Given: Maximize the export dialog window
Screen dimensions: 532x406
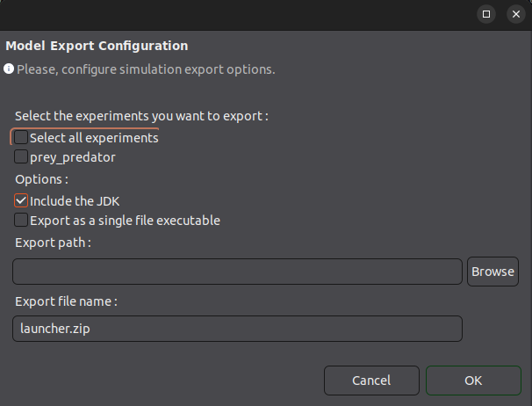Looking at the screenshot, I should (x=486, y=14).
